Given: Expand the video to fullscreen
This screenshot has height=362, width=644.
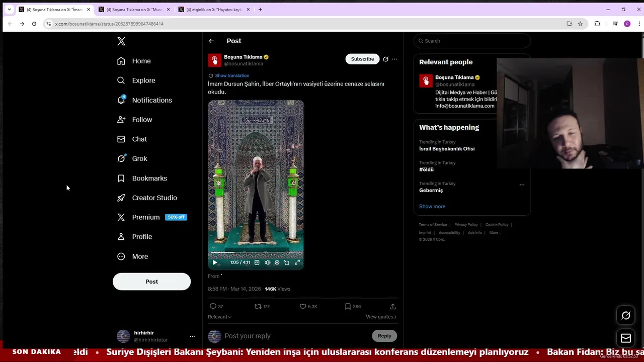Looking at the screenshot, I should (x=297, y=262).
